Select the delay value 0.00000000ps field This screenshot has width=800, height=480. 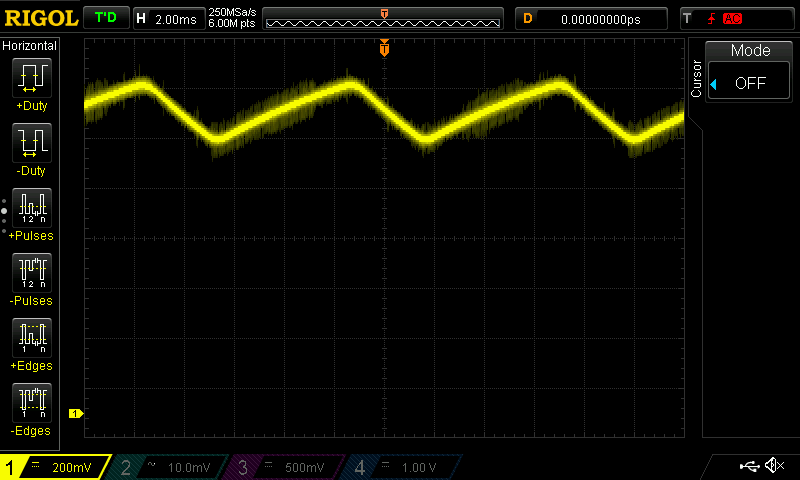click(x=602, y=19)
